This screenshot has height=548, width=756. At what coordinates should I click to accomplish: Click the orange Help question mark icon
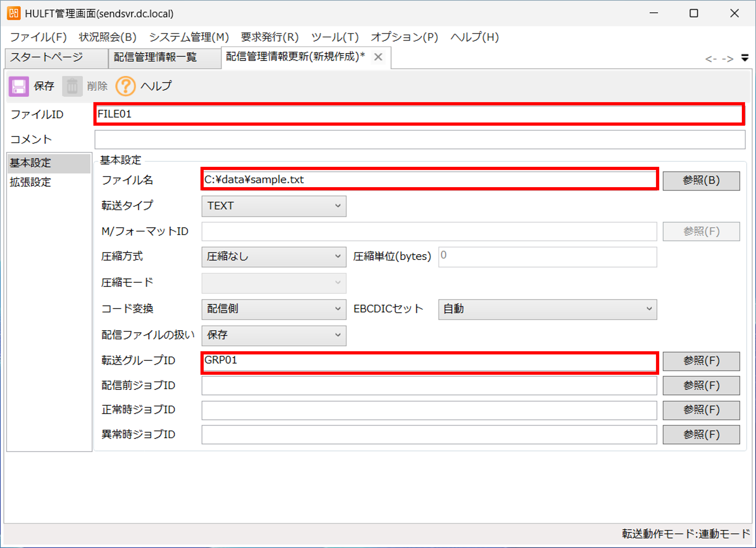(x=125, y=86)
